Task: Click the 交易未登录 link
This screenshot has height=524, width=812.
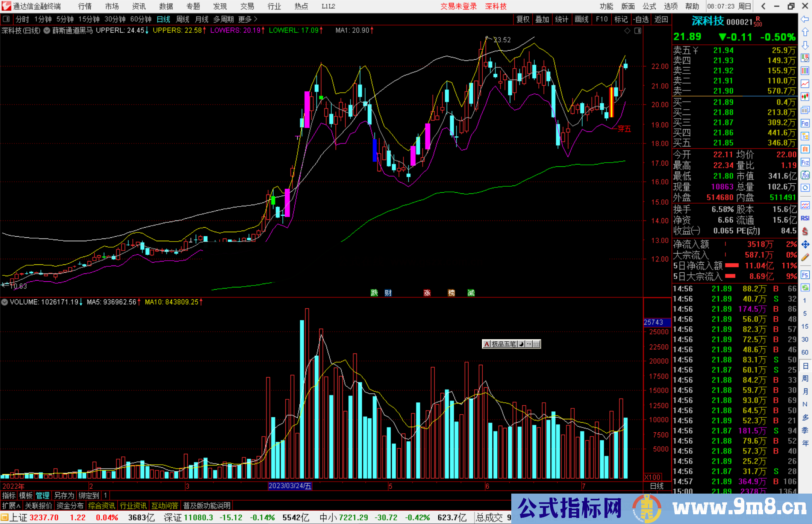Action: click(459, 6)
